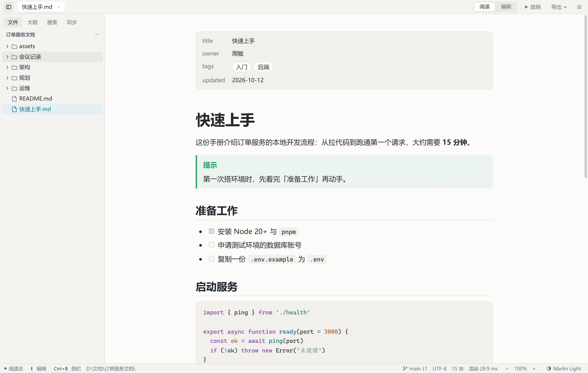Check 申请测试环境的数据库账号 checkbox
Viewport: 588px width, 373px height.
point(211,245)
